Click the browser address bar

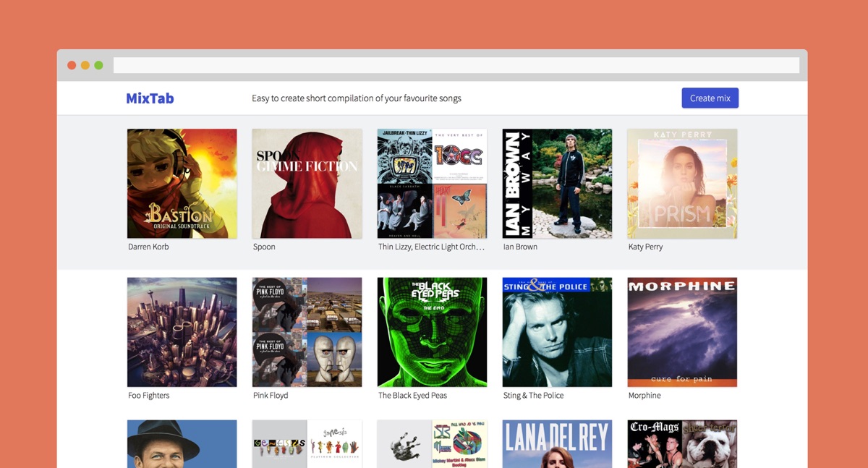click(x=456, y=65)
